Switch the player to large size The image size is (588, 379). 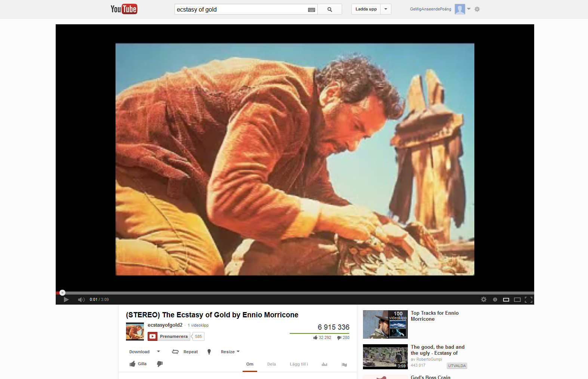click(x=517, y=299)
